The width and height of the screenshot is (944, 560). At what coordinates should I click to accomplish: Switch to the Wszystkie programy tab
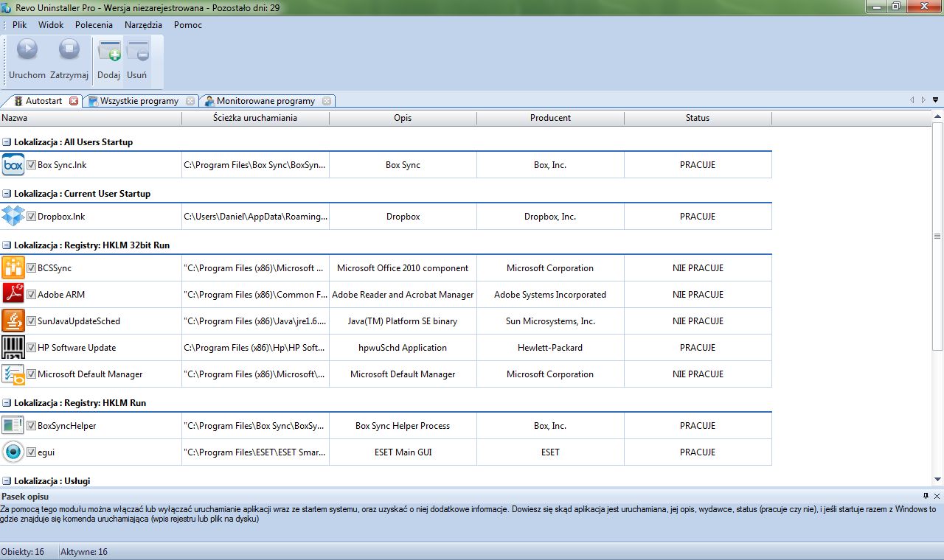click(x=139, y=101)
